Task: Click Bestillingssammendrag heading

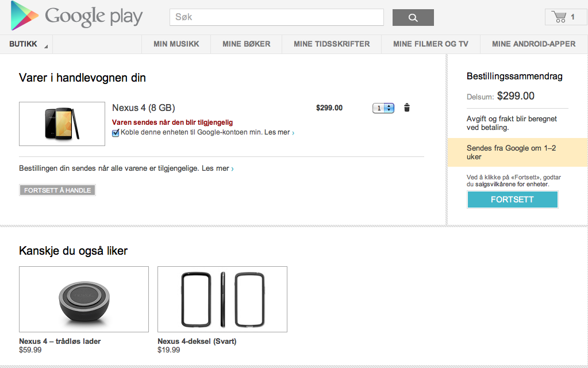Action: pos(514,76)
